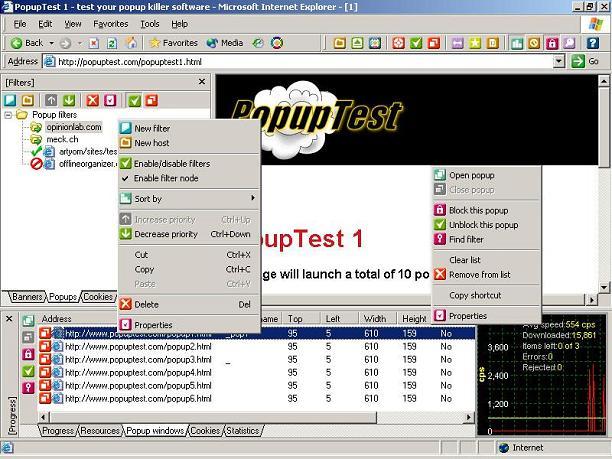Screen dimensions: 612x459
Task: Click the page vertical scrollbar down arrow
Action: 604,288
